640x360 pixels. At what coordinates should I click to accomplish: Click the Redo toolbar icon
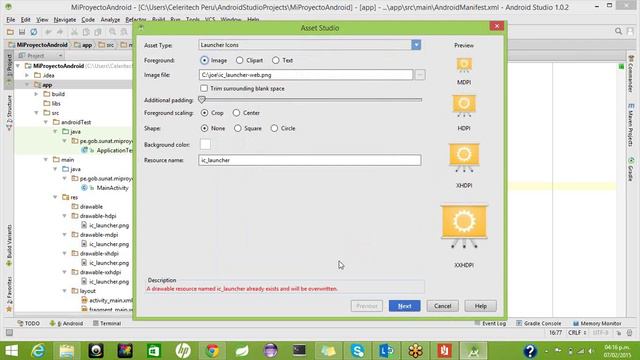60,32
